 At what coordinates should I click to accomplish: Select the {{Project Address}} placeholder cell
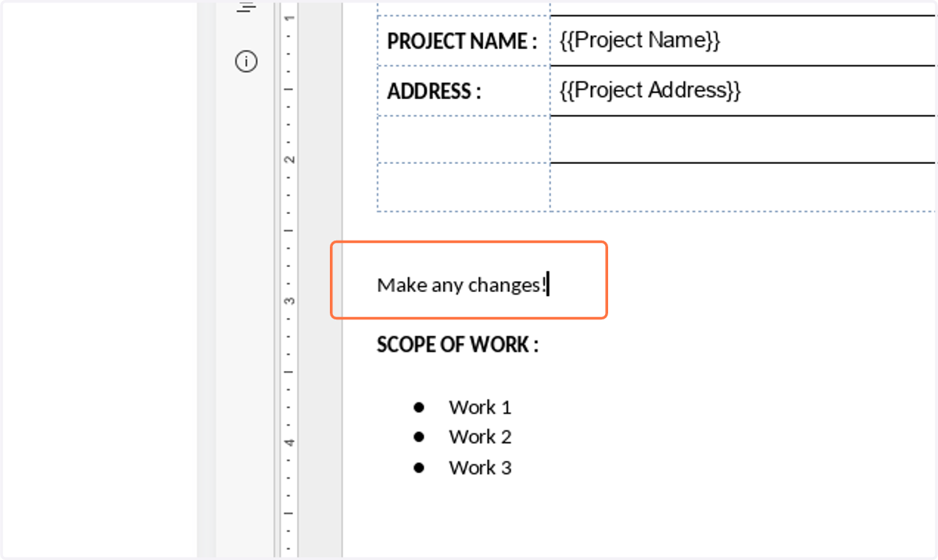click(743, 91)
